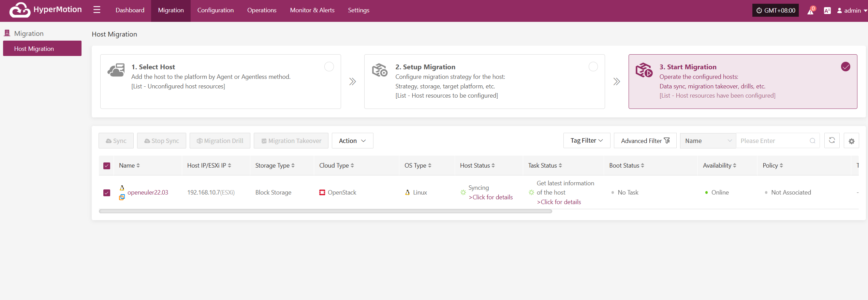Image resolution: width=868 pixels, height=300 pixels.
Task: Open the Configuration menu
Action: point(216,10)
